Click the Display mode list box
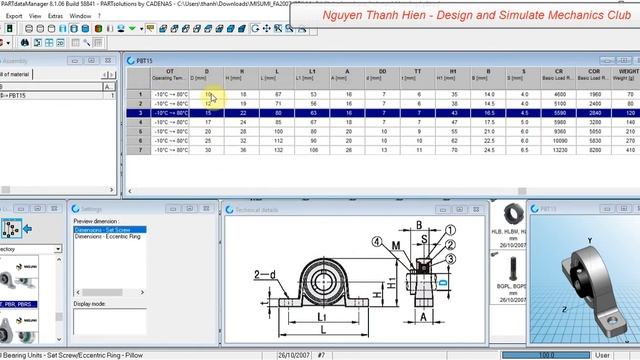The image size is (640, 360). tap(110, 321)
